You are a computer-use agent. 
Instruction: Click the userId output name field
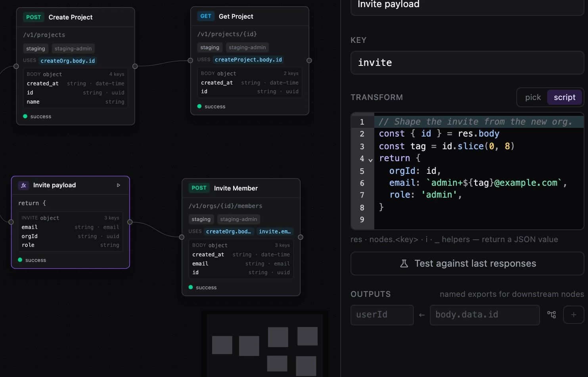coord(382,315)
